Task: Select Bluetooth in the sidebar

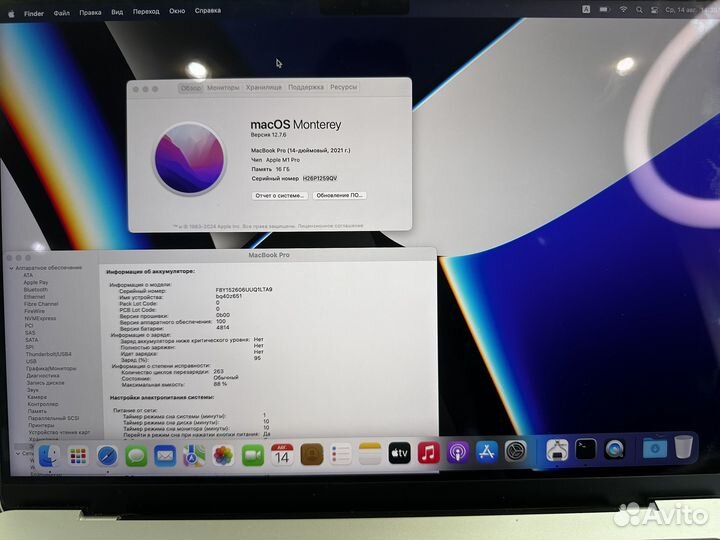Action: (35, 290)
